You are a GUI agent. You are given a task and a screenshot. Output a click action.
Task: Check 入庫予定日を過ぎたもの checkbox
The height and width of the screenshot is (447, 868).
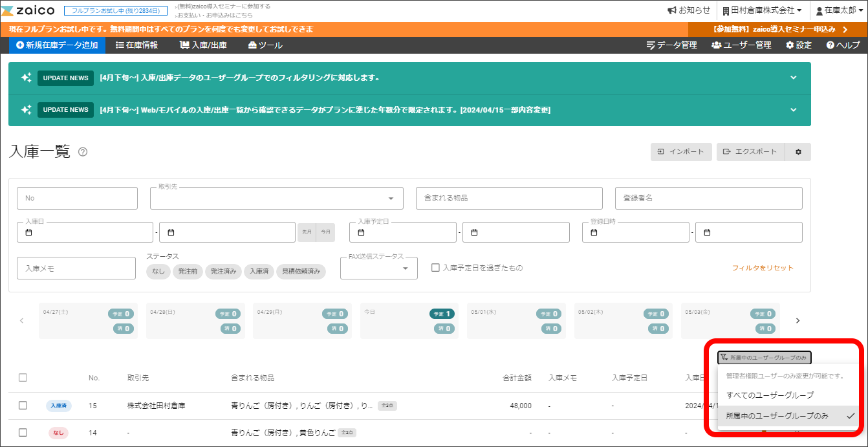(x=435, y=268)
